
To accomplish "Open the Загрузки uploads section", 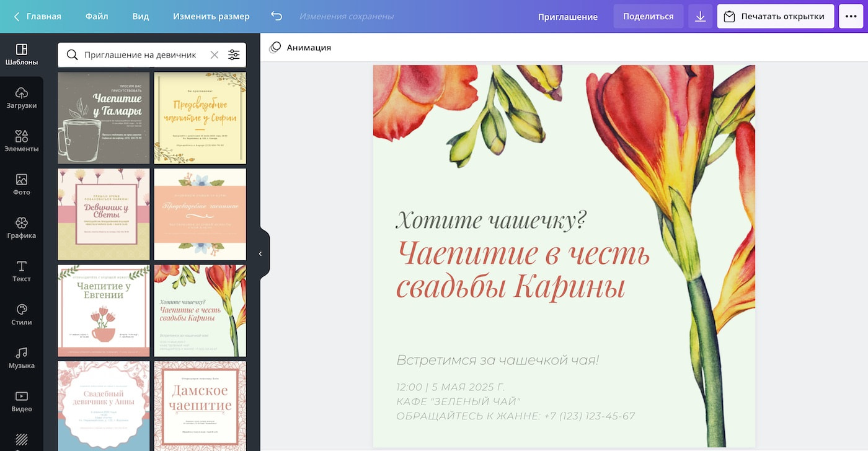I will pos(22,98).
